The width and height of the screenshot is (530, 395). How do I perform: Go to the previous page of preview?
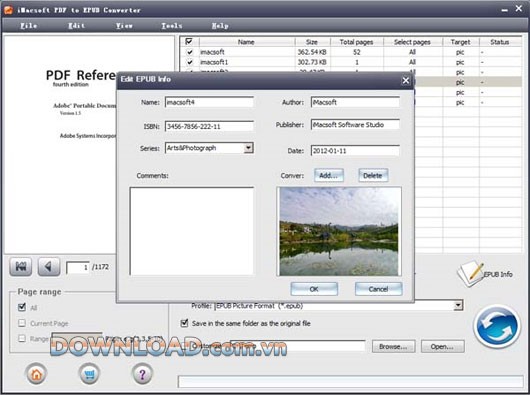tap(49, 267)
